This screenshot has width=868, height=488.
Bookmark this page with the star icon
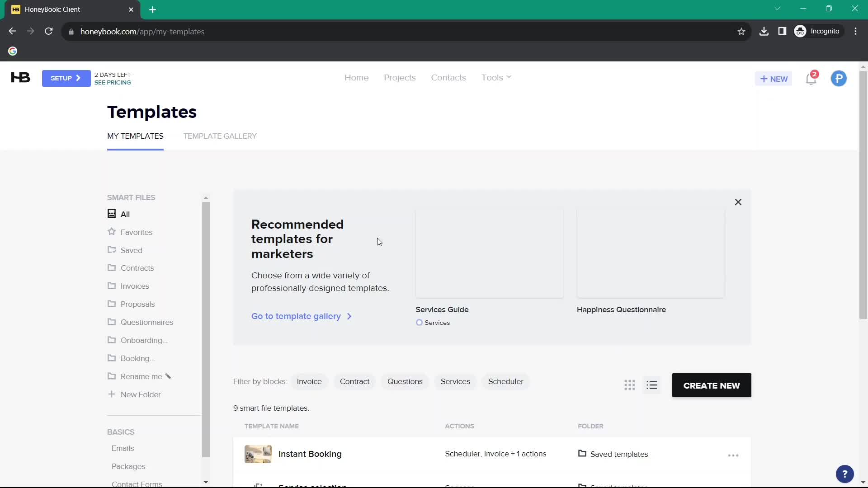pos(741,32)
